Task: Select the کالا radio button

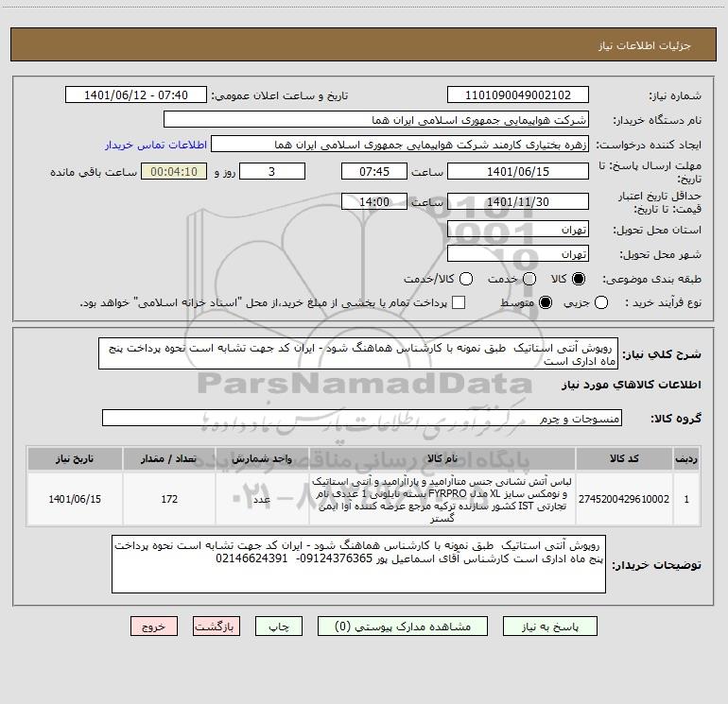Action: [x=579, y=279]
